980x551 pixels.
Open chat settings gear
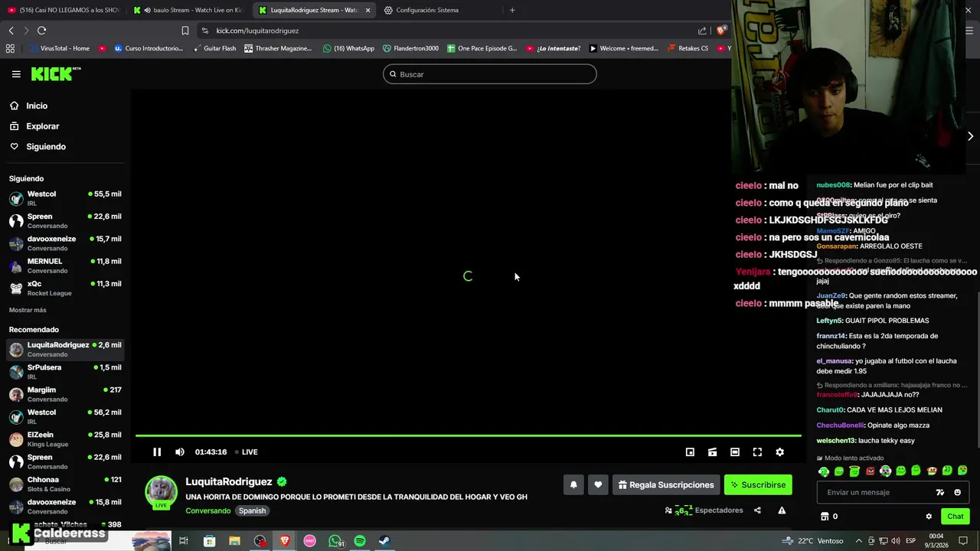tap(929, 517)
